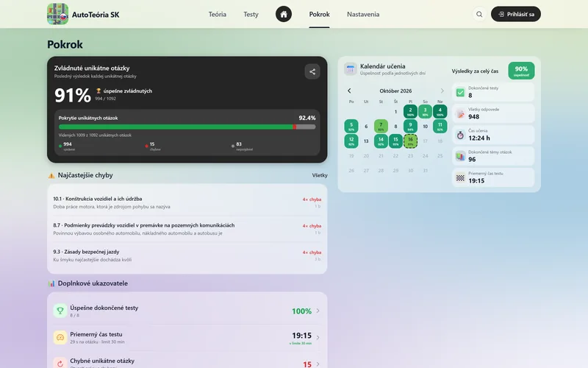The image size is (588, 368).
Task: Expand the Chybné unikátne otázky row chevron
Action: point(318,364)
